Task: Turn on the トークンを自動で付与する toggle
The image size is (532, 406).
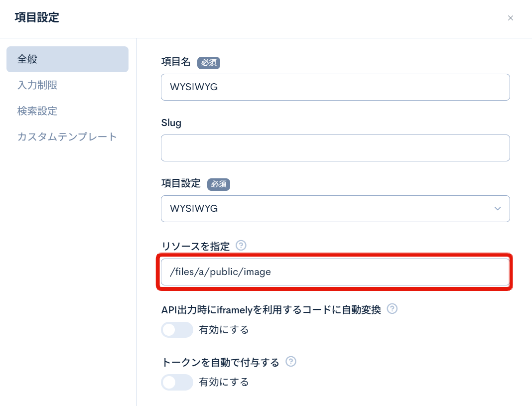Action: 177,382
